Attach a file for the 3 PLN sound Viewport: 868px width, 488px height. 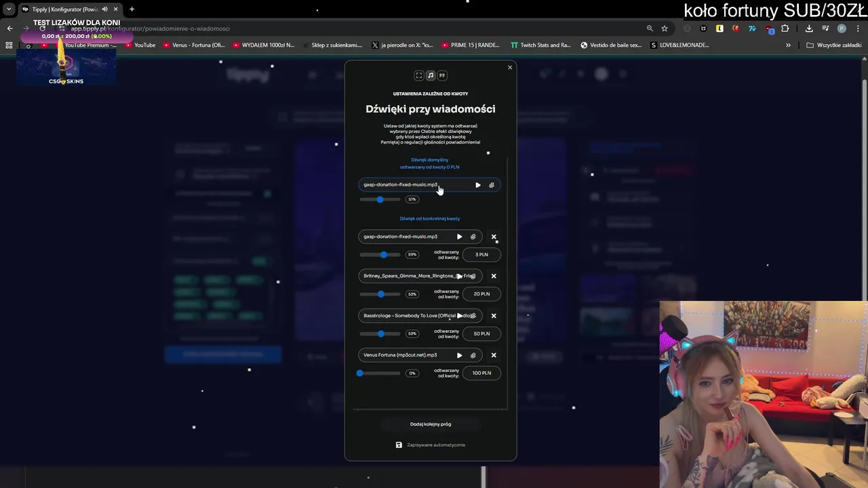pos(473,237)
